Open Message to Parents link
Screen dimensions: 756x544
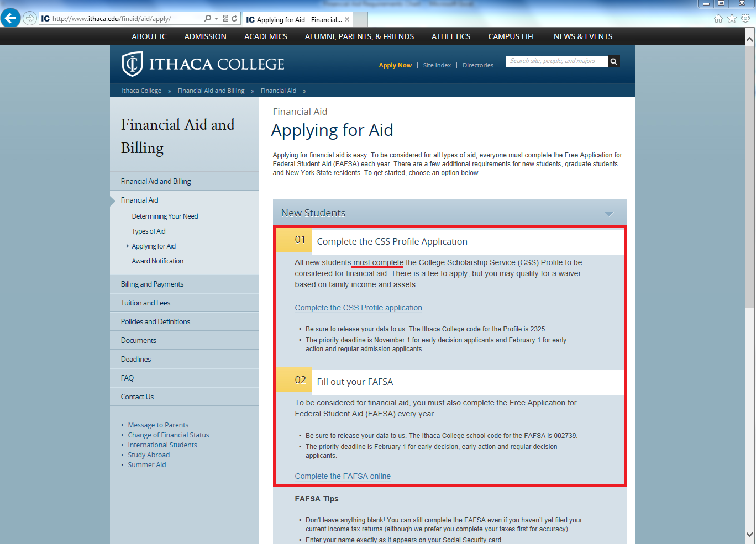(158, 425)
